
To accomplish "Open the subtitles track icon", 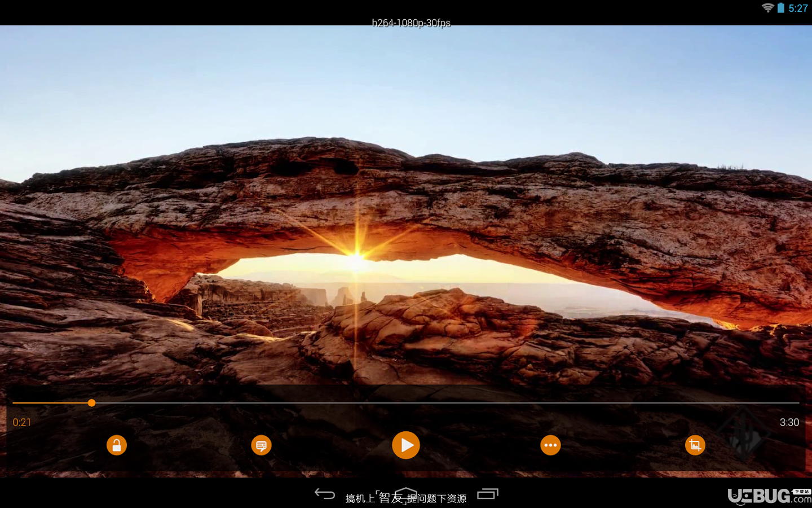I will point(261,445).
